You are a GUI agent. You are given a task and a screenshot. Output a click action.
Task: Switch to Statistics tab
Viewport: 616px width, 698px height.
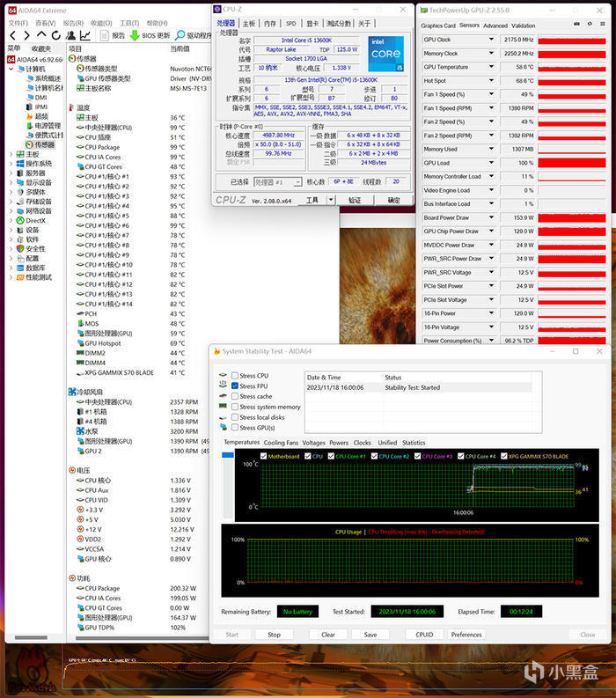tap(414, 443)
